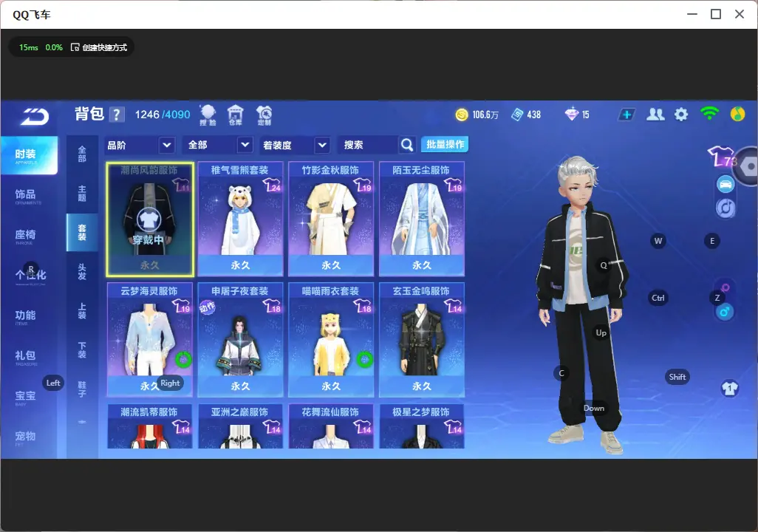
Task: Switch to the 下装 sub-category tab
Action: point(82,349)
